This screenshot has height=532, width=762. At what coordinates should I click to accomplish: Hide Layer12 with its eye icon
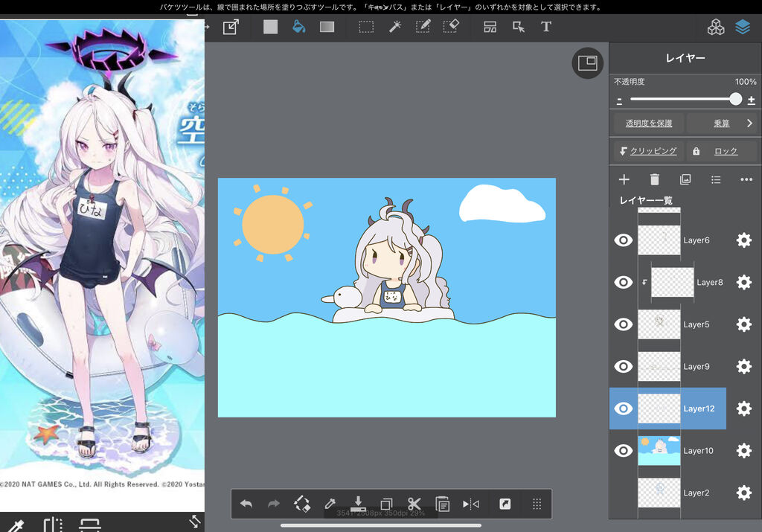(x=624, y=408)
